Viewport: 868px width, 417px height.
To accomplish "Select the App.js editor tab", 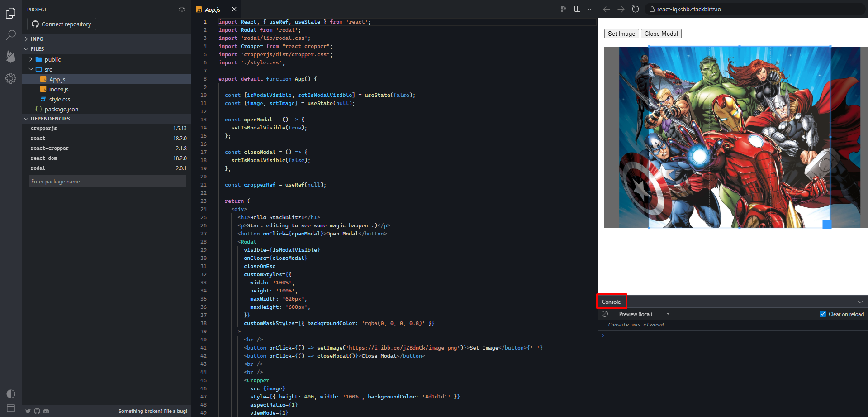I will [x=213, y=10].
